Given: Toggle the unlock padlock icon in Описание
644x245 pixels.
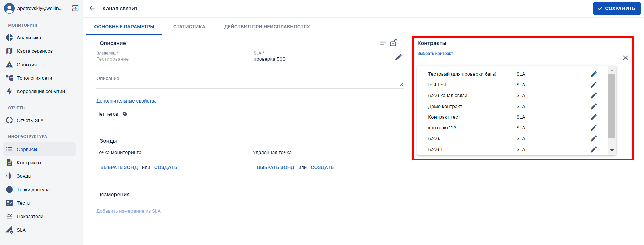Looking at the screenshot, I should (x=394, y=43).
